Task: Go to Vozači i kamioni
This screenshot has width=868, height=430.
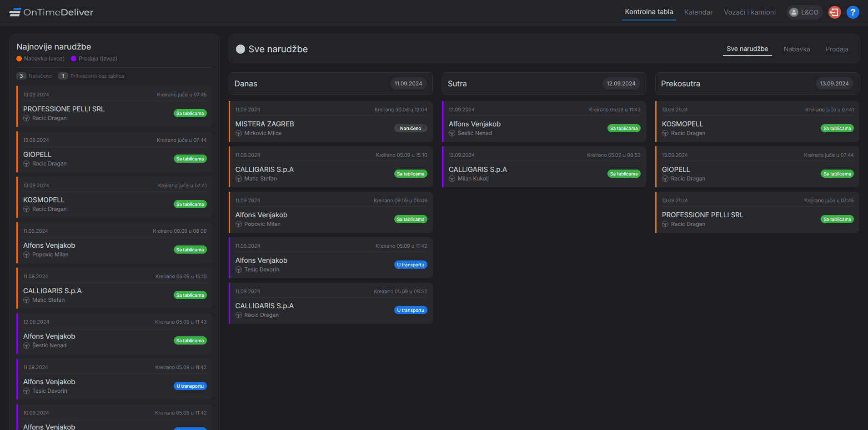Action: (750, 12)
